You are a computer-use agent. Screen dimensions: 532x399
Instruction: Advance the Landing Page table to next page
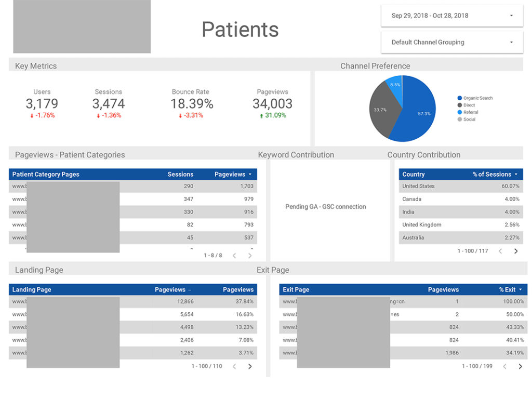click(x=250, y=366)
